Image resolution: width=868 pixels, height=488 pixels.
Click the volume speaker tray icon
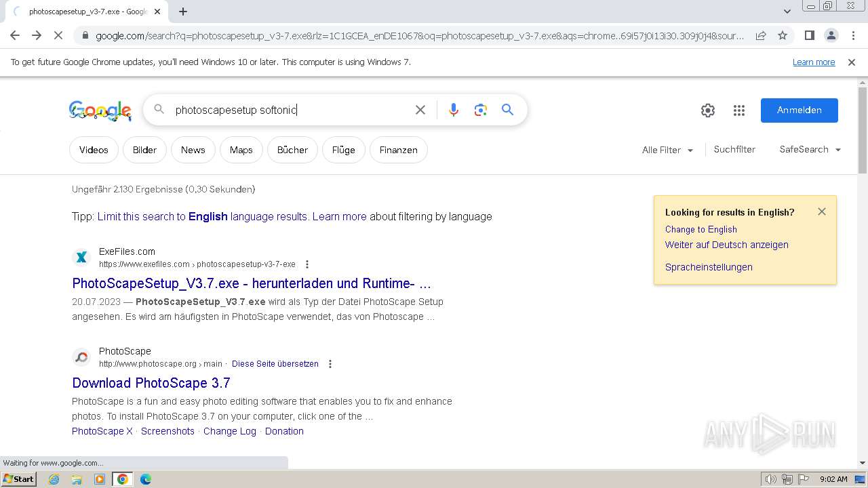click(771, 479)
